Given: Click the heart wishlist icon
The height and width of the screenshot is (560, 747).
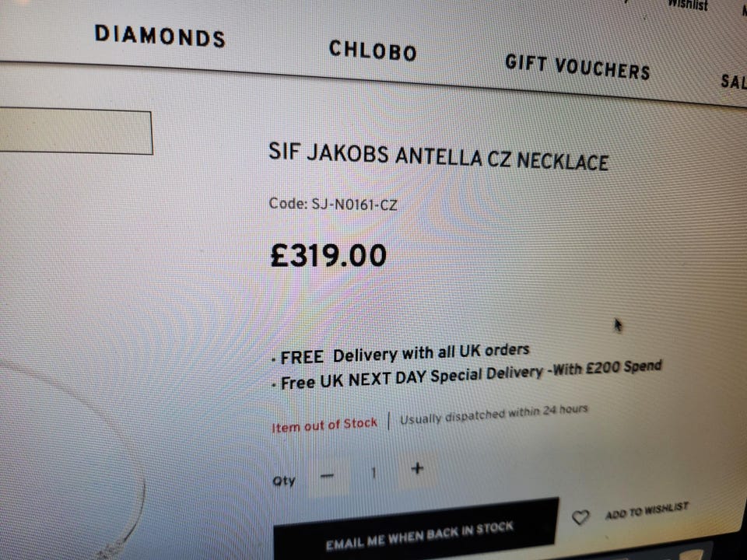Looking at the screenshot, I should [x=580, y=517].
